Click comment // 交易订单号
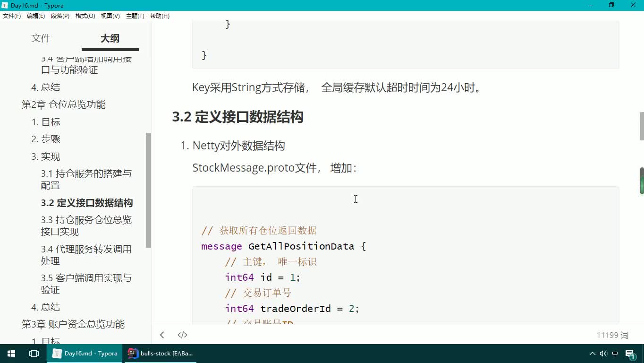 coord(258,293)
